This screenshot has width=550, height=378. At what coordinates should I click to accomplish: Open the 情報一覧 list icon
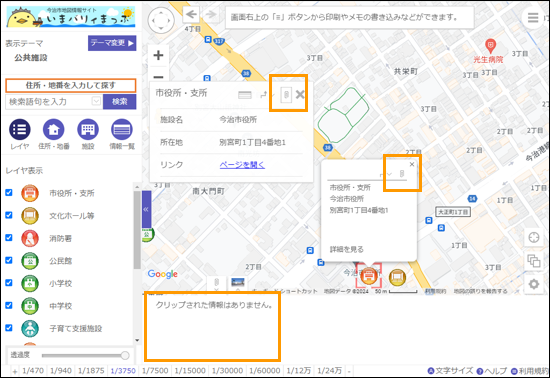coord(122,129)
